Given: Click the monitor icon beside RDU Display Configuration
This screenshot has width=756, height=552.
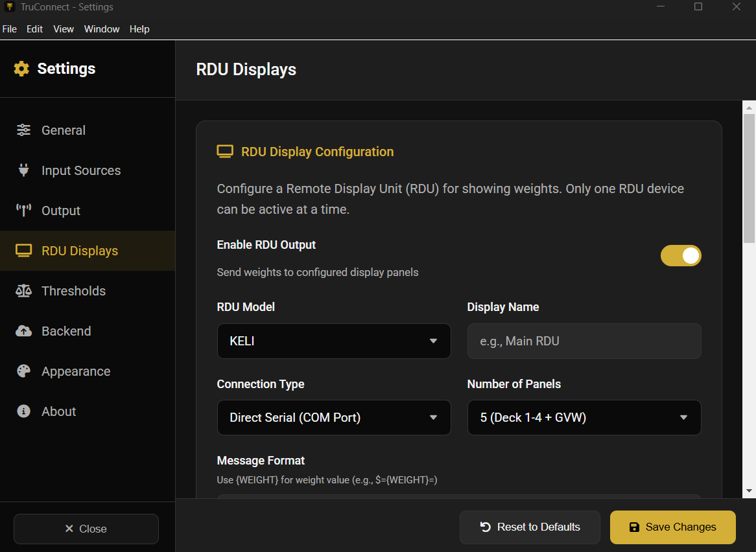Looking at the screenshot, I should tap(225, 151).
